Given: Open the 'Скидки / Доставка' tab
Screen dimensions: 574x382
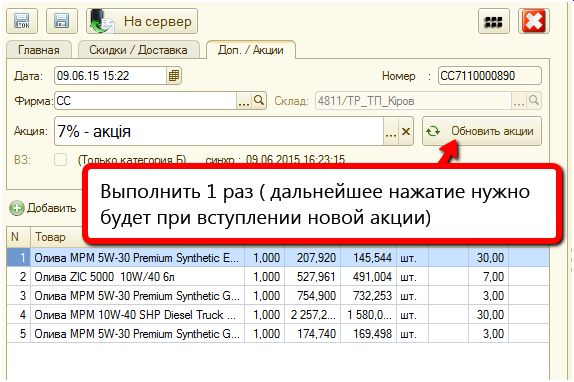Looking at the screenshot, I should (138, 50).
